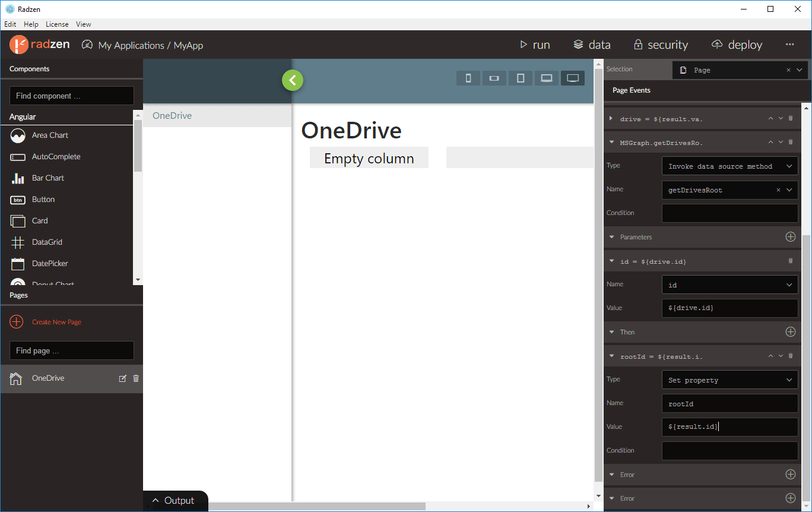Collapse the id = ${drive.id} parameter
The height and width of the screenshot is (512, 812).
coord(611,261)
